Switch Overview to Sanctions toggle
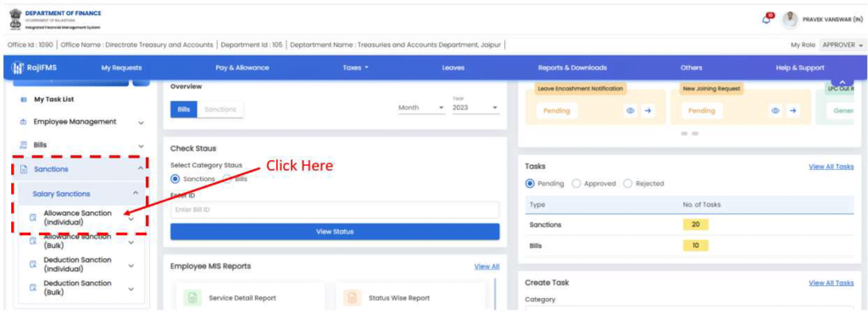The image size is (868, 314). point(220,109)
